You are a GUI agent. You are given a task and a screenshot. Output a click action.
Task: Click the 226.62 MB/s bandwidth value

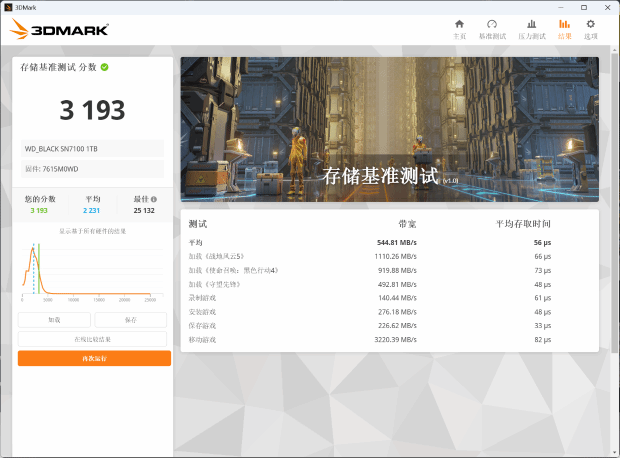397,326
